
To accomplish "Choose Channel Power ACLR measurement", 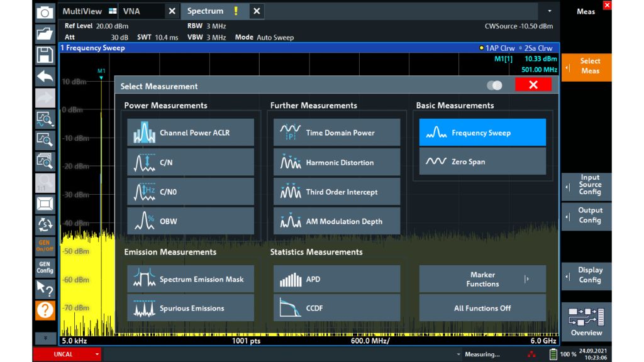I will (191, 133).
